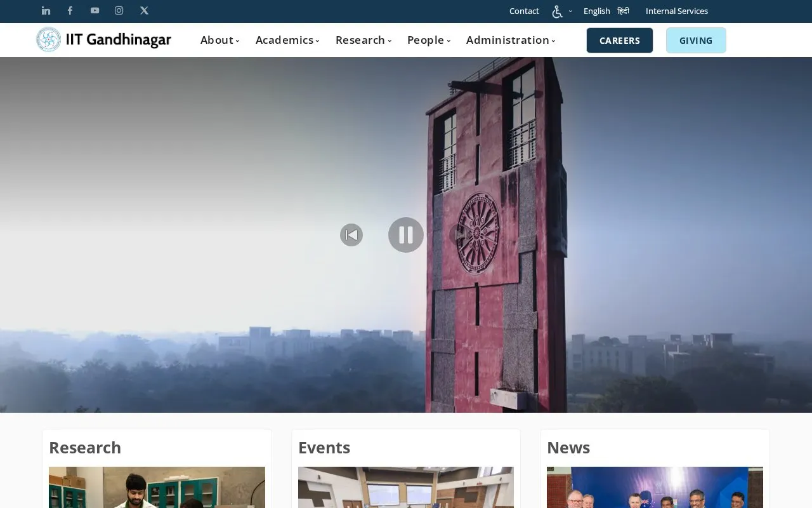Click the IIT Gandhinagar logo
Screen dimensions: 812x508
pyautogui.click(x=103, y=40)
